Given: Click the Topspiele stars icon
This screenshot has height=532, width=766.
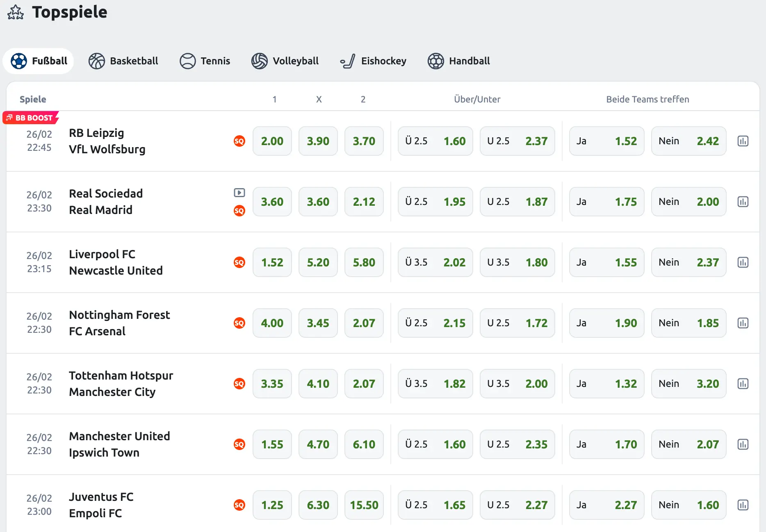Looking at the screenshot, I should pyautogui.click(x=16, y=12).
